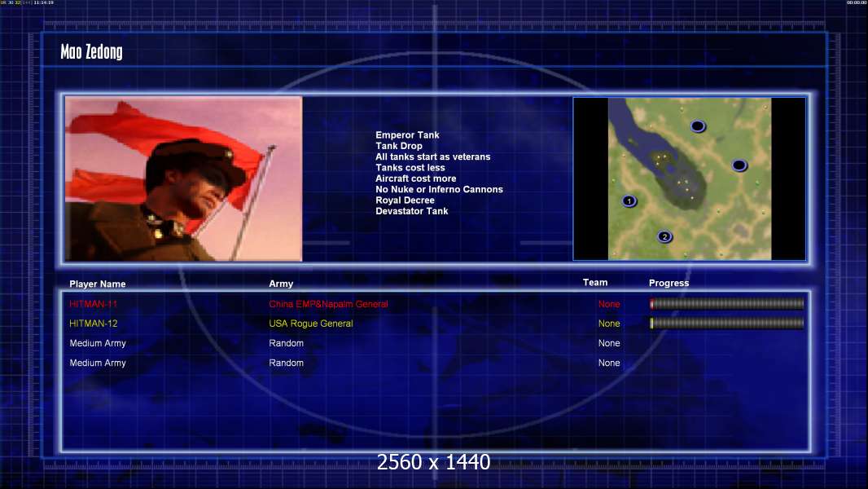
Task: Click start position marker 2 on minimap
Action: (x=664, y=236)
